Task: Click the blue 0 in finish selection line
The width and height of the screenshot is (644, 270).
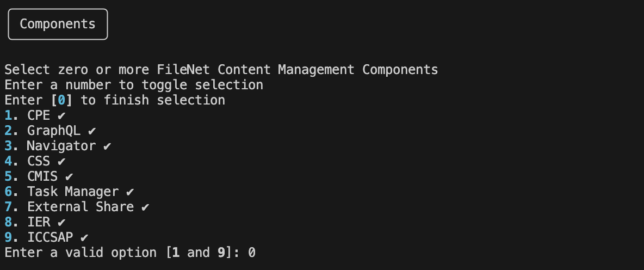Action: pos(61,100)
